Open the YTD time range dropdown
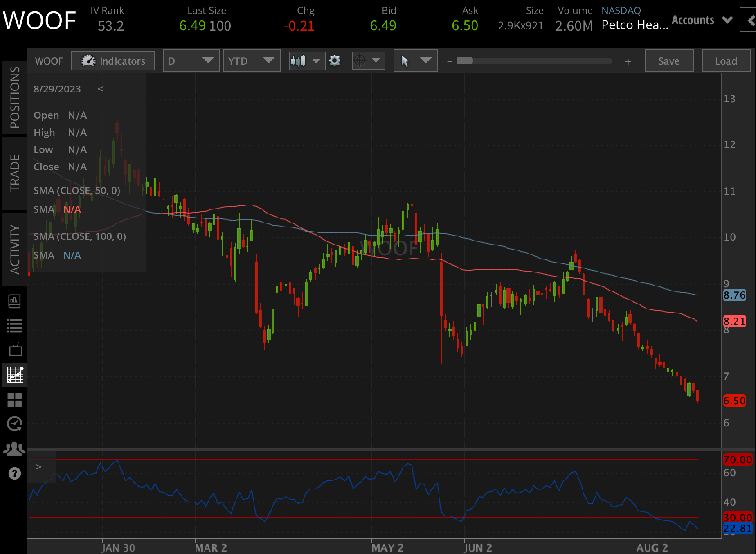The image size is (756, 554). coord(252,61)
